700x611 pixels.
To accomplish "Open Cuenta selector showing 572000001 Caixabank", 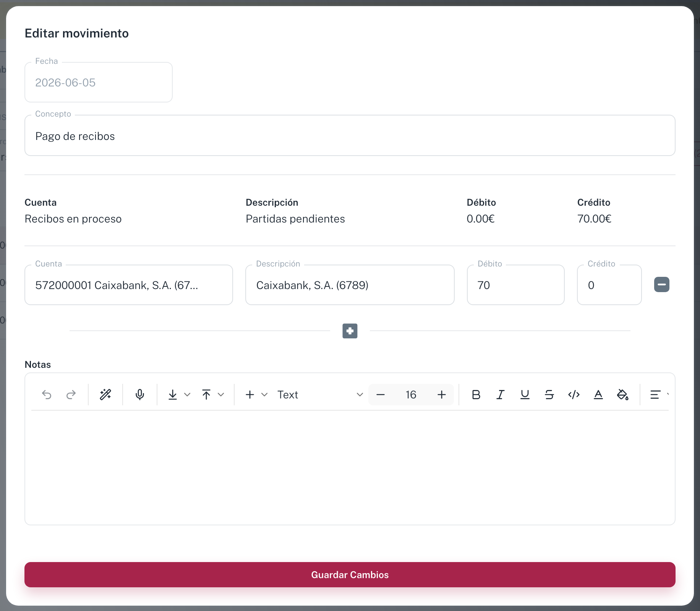I will [x=129, y=285].
